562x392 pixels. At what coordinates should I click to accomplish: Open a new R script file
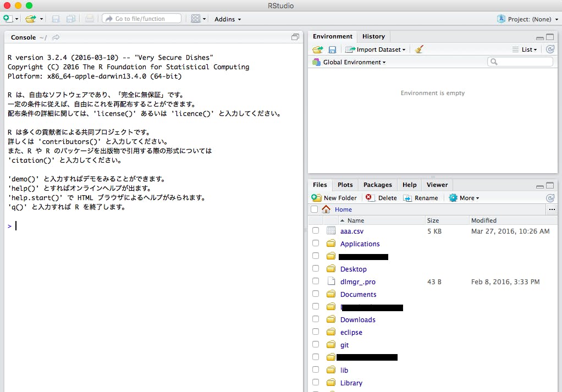pyautogui.click(x=8, y=18)
